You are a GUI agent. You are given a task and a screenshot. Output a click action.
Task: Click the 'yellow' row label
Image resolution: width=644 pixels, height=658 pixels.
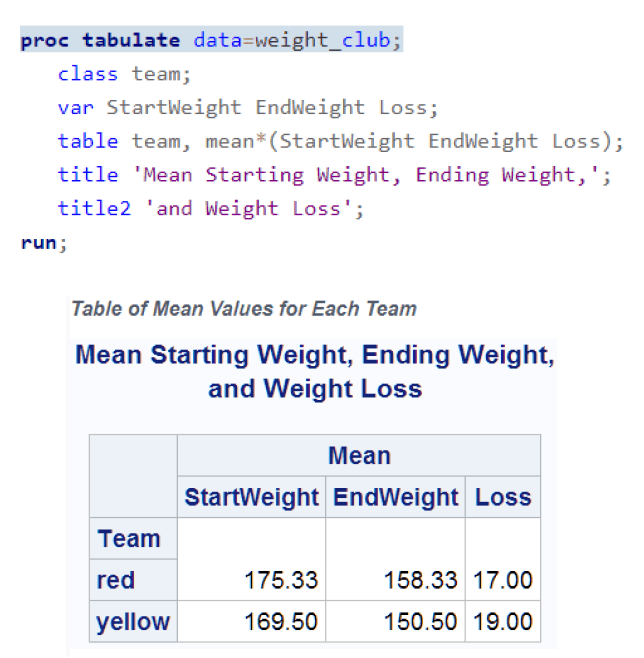coord(132,622)
